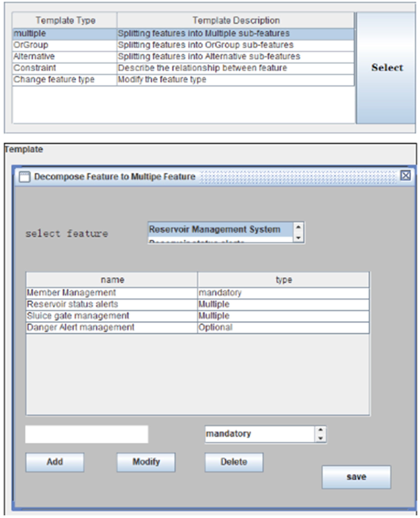The height and width of the screenshot is (518, 420).
Task: Increment the mandatory type spinner
Action: [321, 430]
